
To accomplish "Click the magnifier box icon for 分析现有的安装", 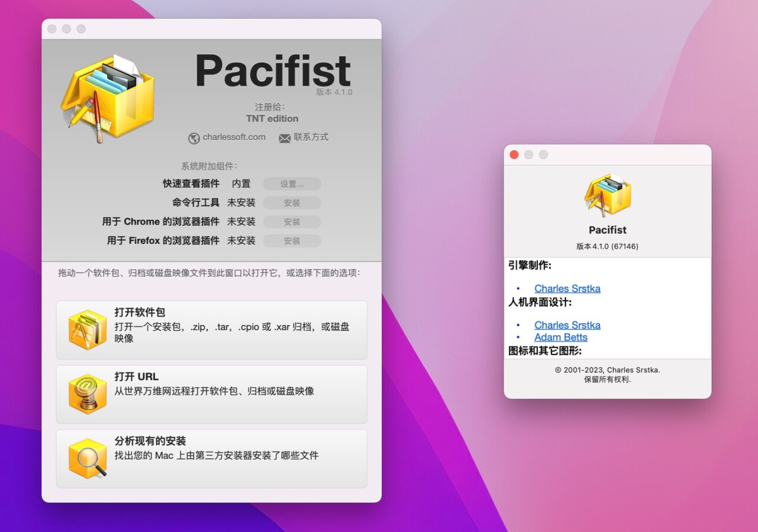I will [x=88, y=458].
